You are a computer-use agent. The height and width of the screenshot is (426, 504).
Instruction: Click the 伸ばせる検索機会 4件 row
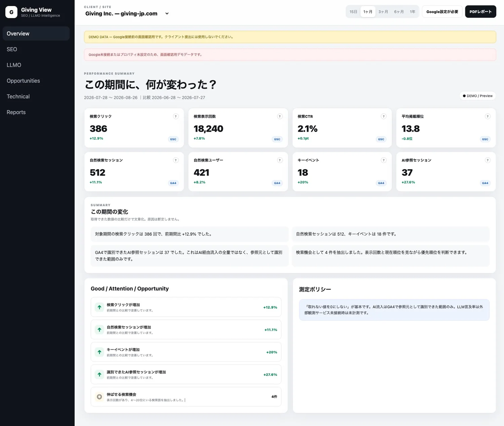point(186,397)
